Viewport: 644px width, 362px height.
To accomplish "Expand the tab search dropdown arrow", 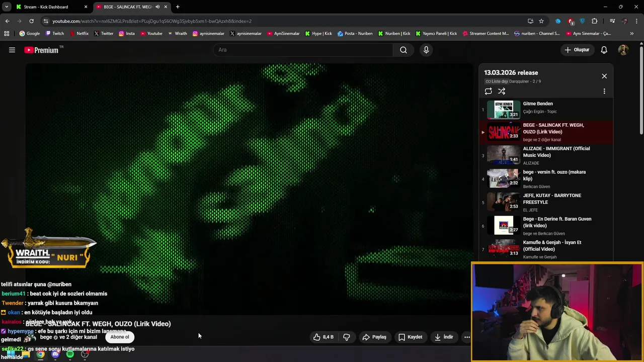I will tap(7, 7).
